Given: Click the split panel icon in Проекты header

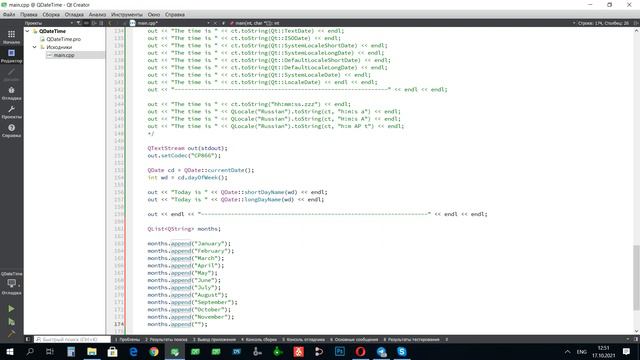Looking at the screenshot, I should [x=94, y=23].
